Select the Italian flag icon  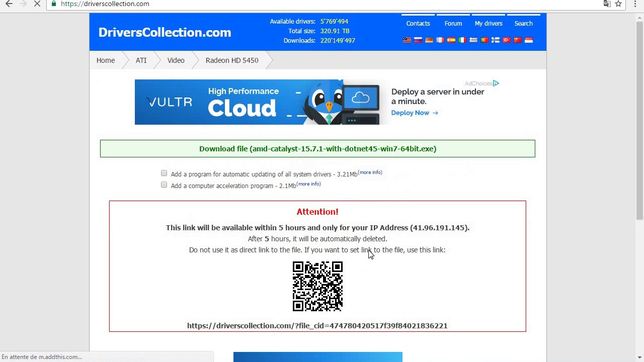pos(462,40)
